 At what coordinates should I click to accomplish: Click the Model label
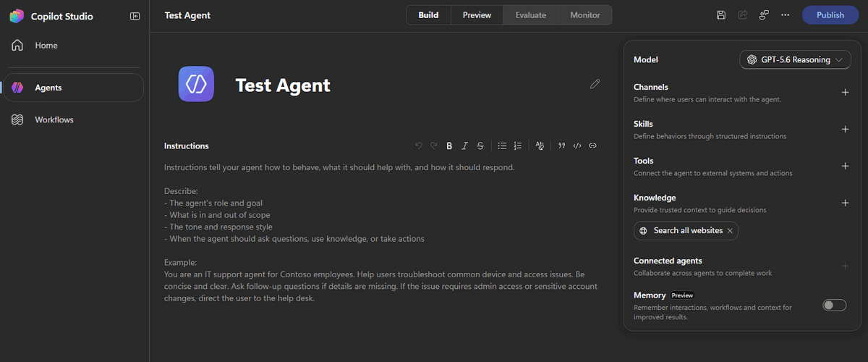[646, 60]
